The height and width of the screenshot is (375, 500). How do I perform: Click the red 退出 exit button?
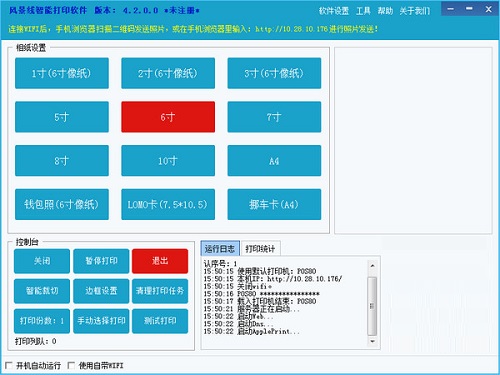pyautogui.click(x=160, y=261)
